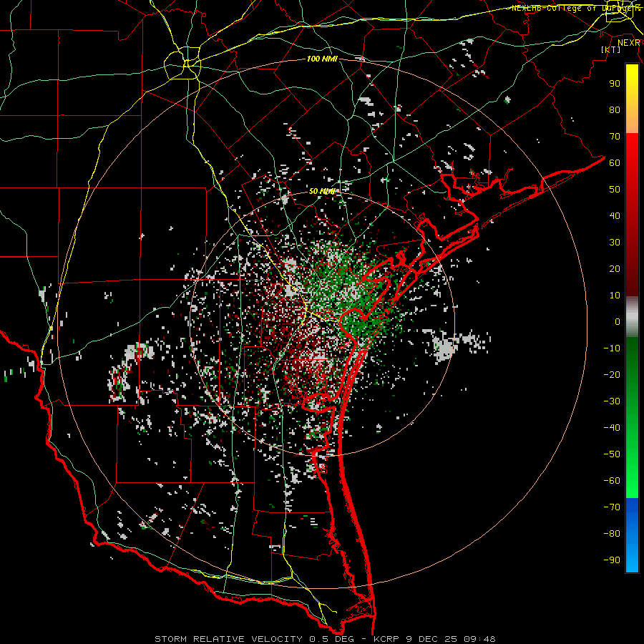Screen dimensions: 644x644
Task: Select the -10 value on the velocity scale
Action: 612,348
